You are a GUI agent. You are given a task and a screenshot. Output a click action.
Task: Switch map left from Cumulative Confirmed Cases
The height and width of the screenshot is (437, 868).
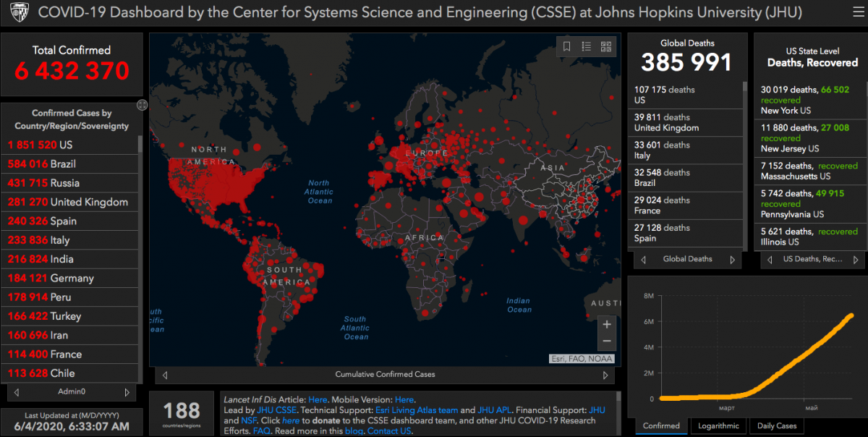(x=165, y=375)
